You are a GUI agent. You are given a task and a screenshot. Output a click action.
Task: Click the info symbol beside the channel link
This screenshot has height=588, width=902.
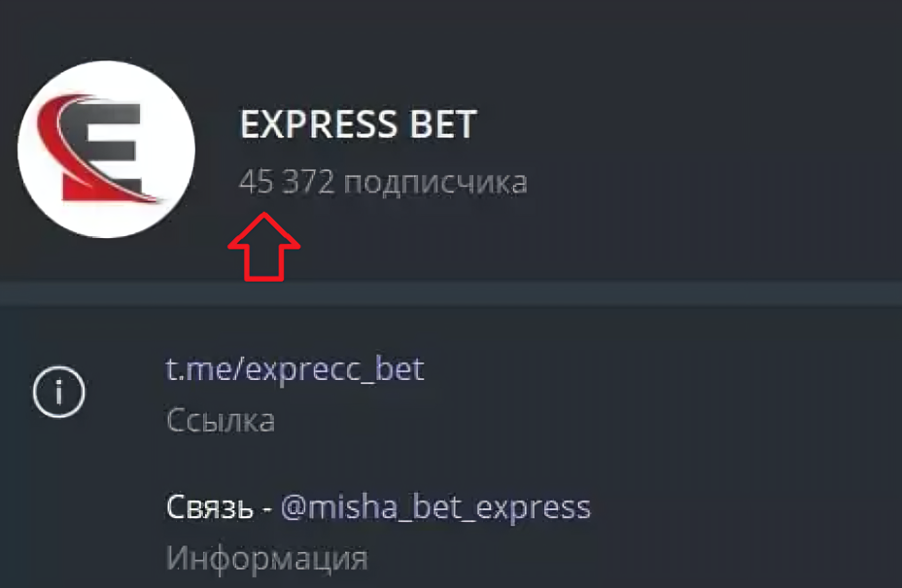[58, 393]
